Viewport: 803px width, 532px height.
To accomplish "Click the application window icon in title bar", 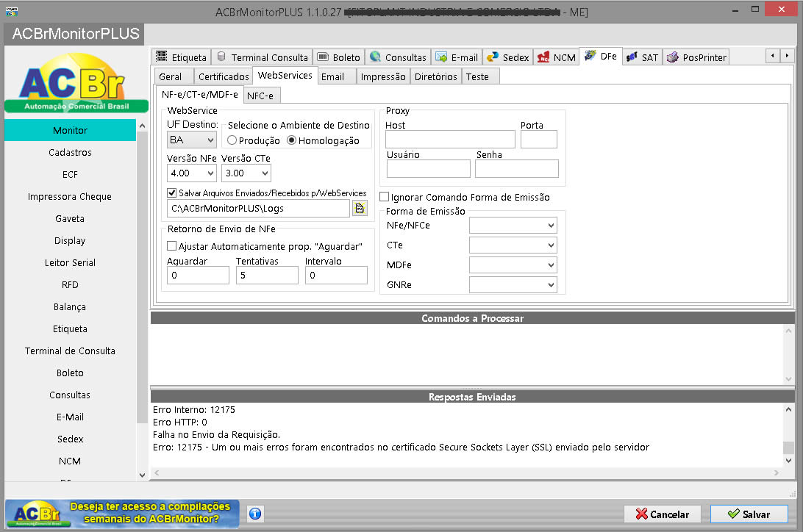I will point(12,11).
